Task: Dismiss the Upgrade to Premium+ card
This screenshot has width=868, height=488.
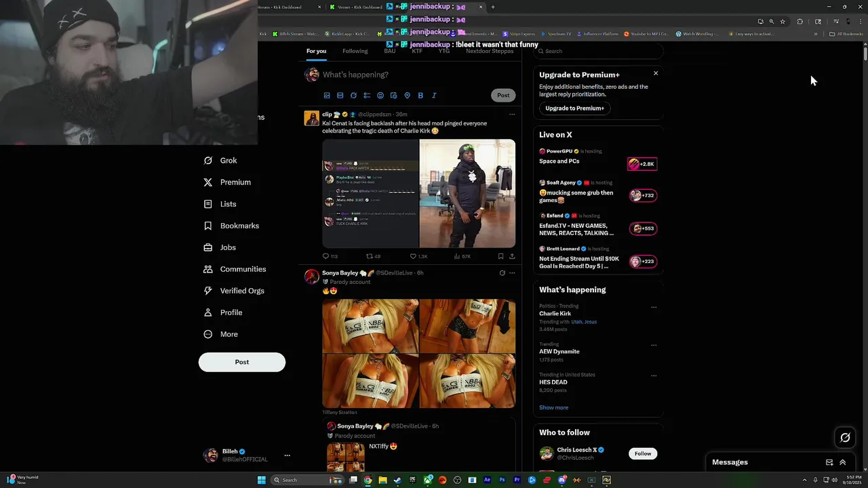Action: 655,73
